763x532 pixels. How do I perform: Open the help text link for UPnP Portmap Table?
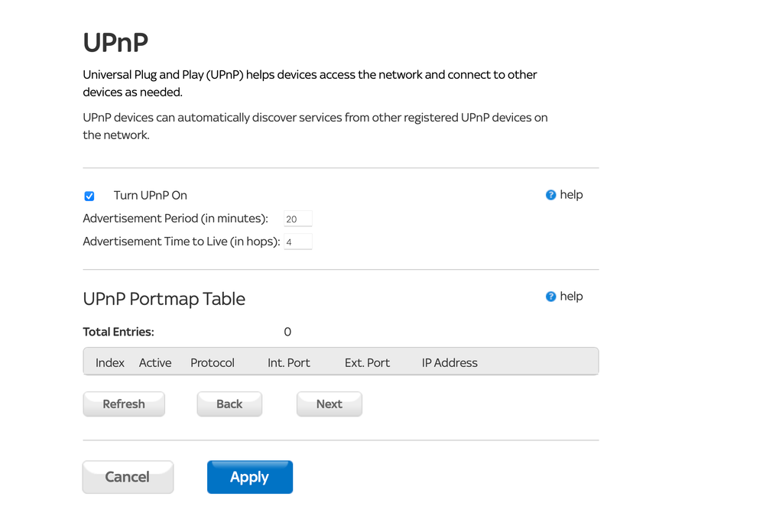click(x=571, y=297)
